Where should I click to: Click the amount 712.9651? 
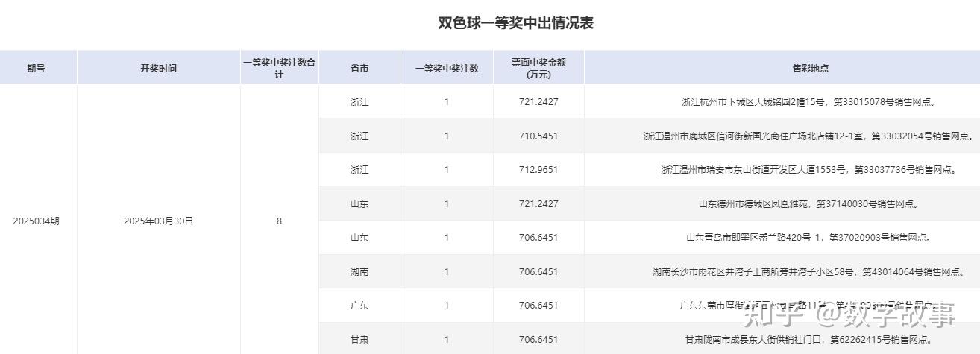[538, 170]
